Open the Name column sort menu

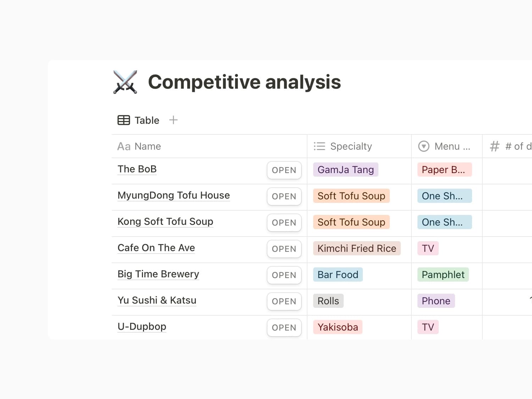(148, 146)
